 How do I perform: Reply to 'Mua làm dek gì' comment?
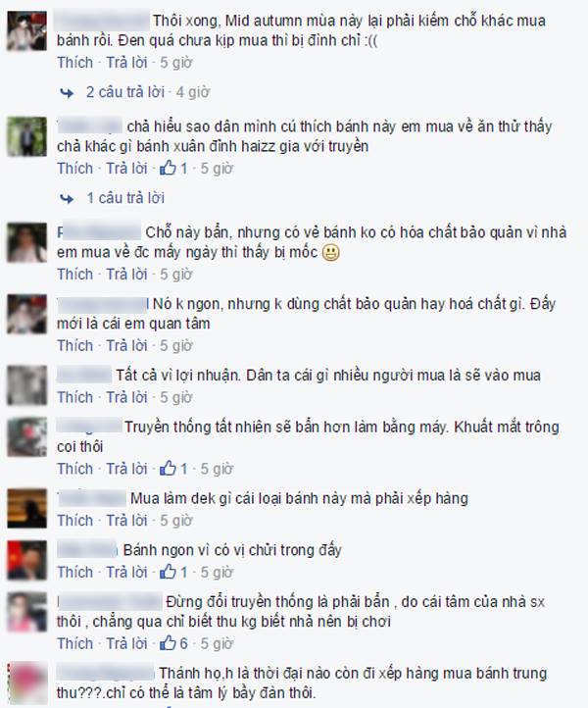click(x=126, y=520)
